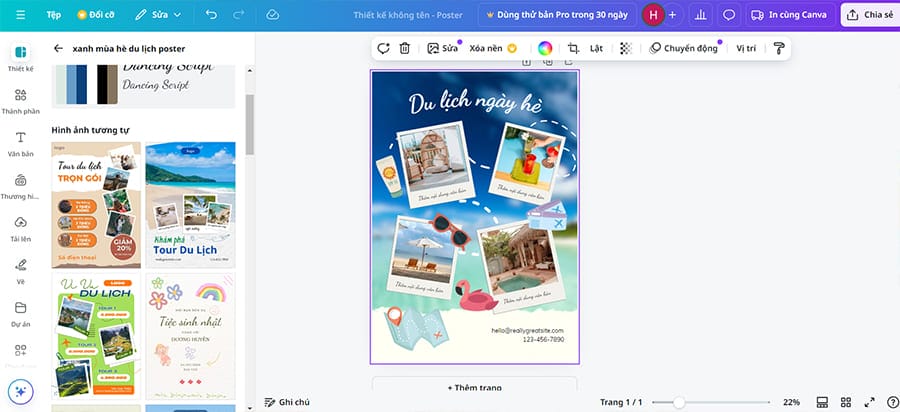This screenshot has width=900, height=412.
Task: Click Xóa nền background remover
Action: click(493, 49)
